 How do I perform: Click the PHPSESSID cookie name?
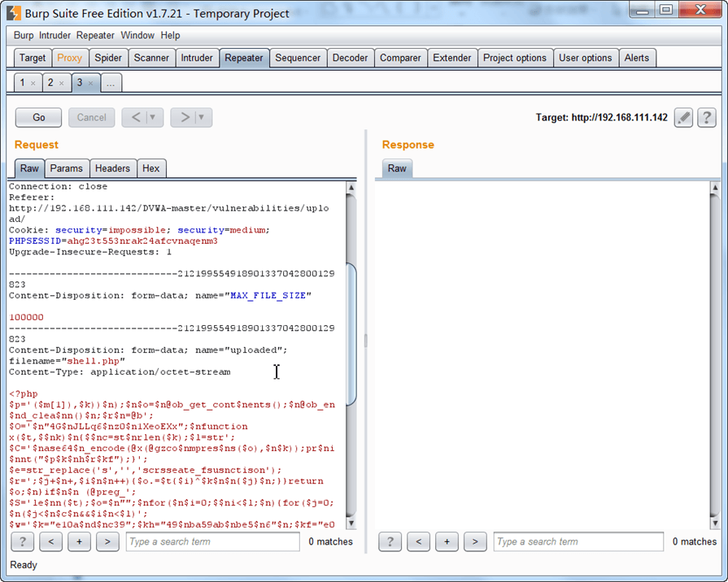[x=35, y=241]
